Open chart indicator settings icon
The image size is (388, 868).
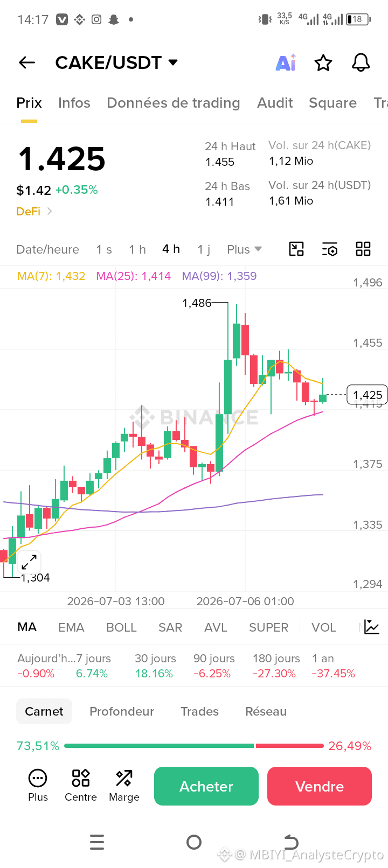(330, 249)
